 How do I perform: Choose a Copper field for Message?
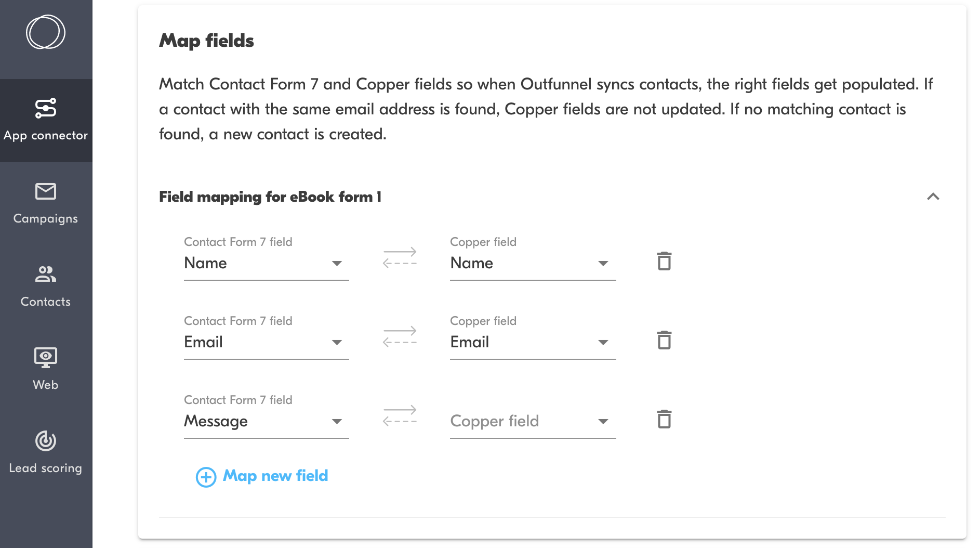click(532, 421)
